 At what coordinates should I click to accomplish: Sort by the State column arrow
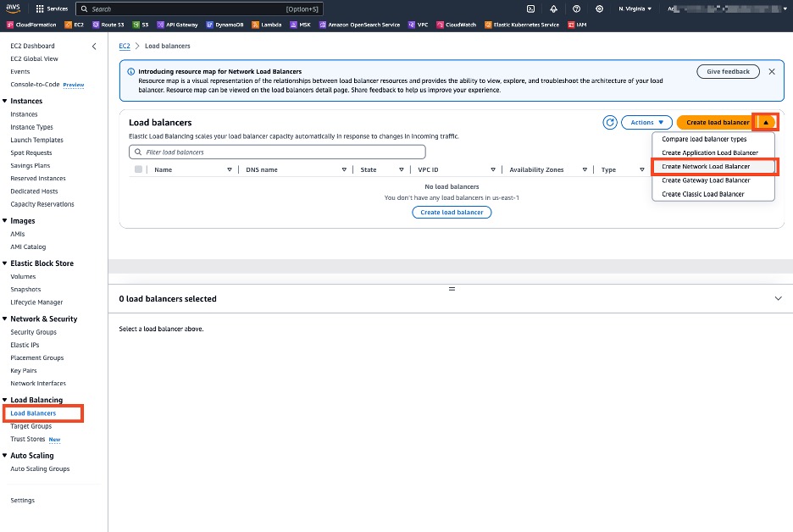[x=401, y=170]
